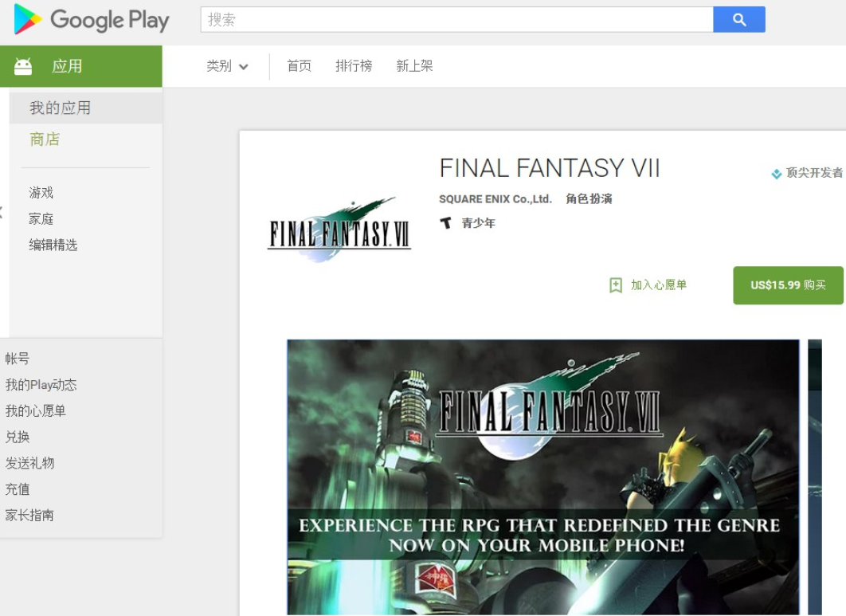Select 我的应用 in the sidebar
846x616 pixels.
click(86, 108)
